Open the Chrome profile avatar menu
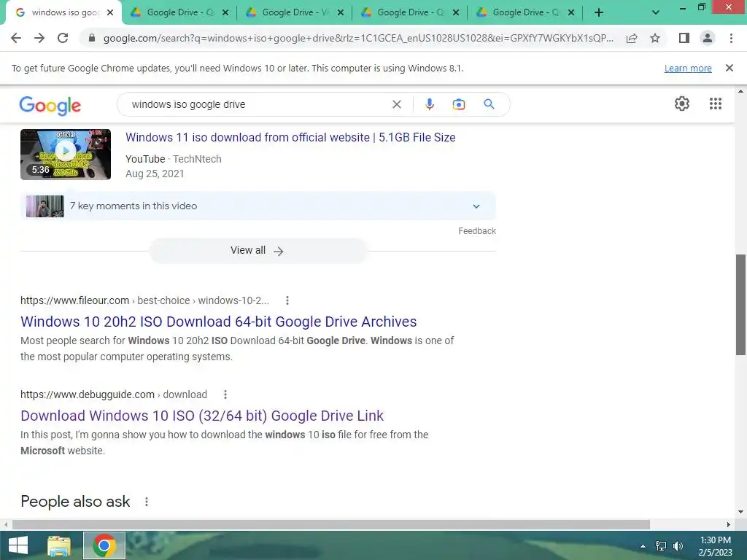The height and width of the screenshot is (560, 747). click(708, 38)
